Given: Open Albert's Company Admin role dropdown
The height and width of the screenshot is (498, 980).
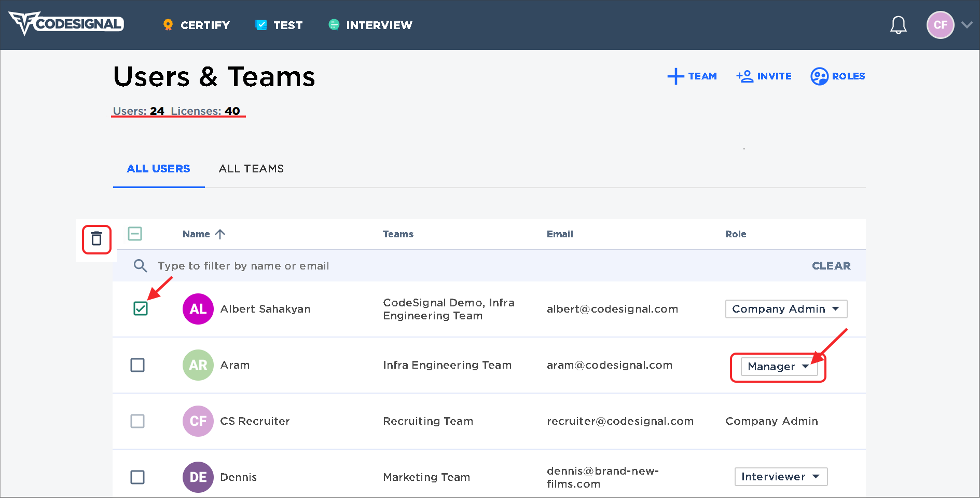Looking at the screenshot, I should [785, 308].
